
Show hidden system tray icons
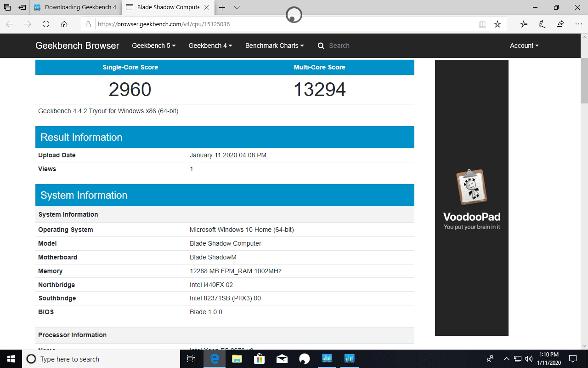[x=507, y=359]
